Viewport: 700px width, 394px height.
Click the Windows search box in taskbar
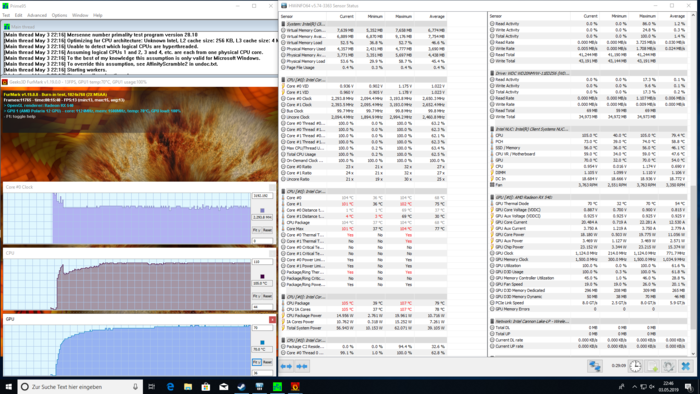(80, 387)
